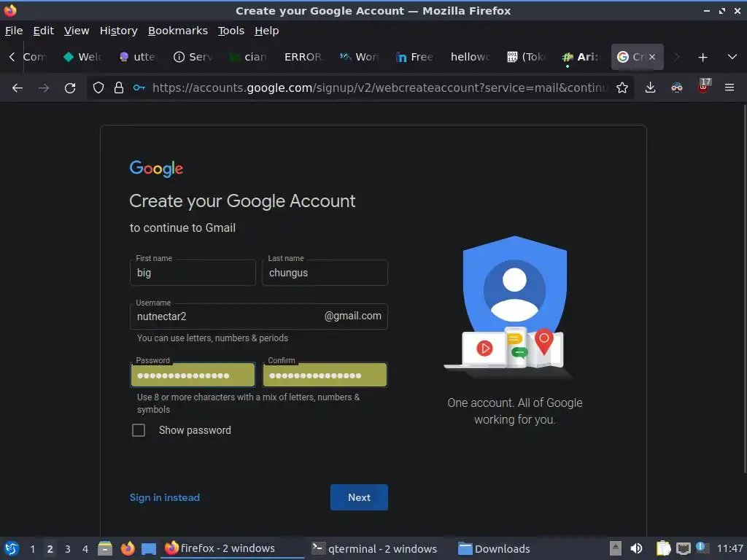Open the Bookmarks menu
Screen dimensions: 747x560
(178, 31)
